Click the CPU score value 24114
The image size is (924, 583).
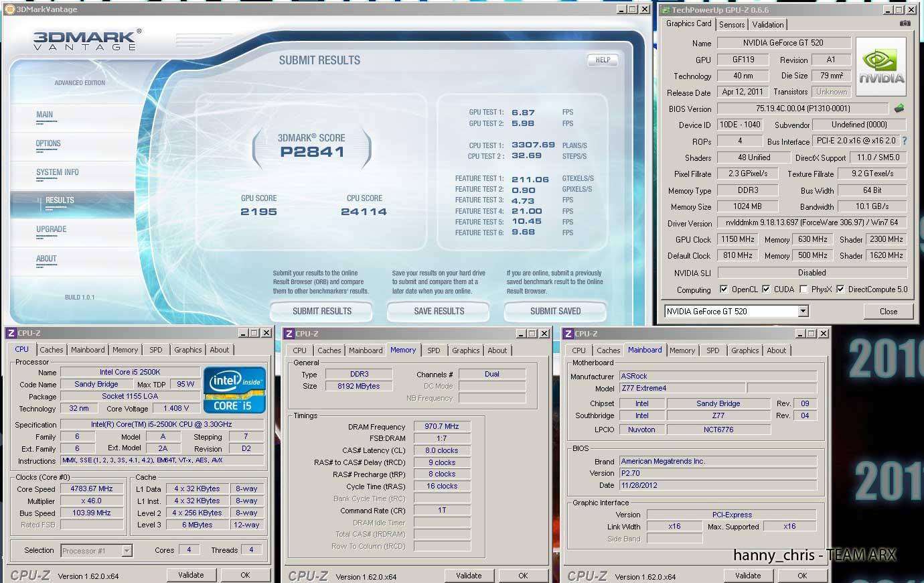pyautogui.click(x=364, y=212)
